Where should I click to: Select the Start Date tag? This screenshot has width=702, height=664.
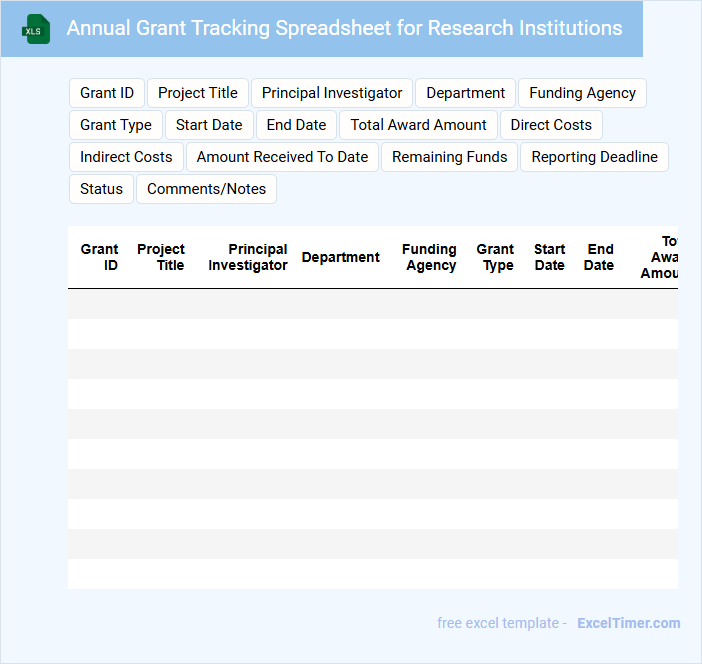209,125
